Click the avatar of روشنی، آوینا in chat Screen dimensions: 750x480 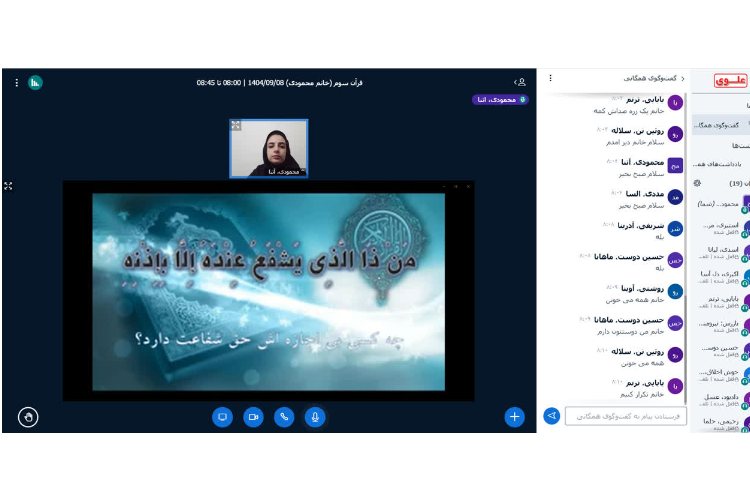coord(675,292)
